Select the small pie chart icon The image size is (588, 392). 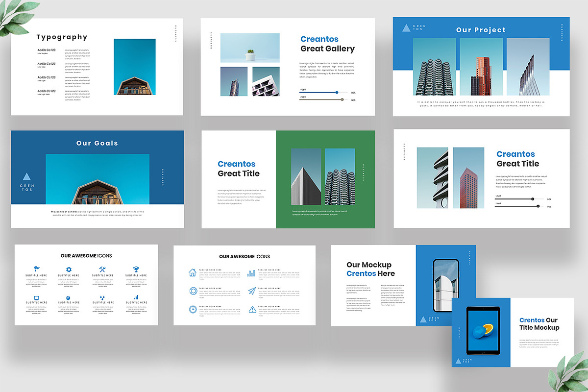[69, 297]
